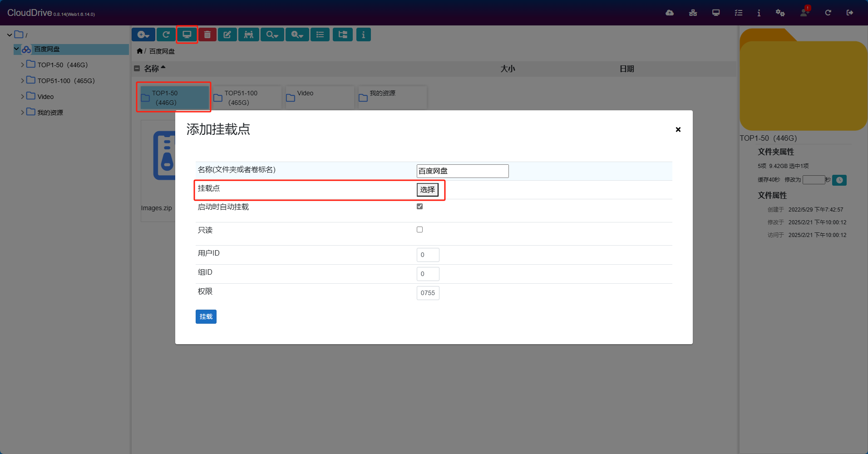Enable the 只读 checkbox
The height and width of the screenshot is (454, 868).
coord(420,230)
